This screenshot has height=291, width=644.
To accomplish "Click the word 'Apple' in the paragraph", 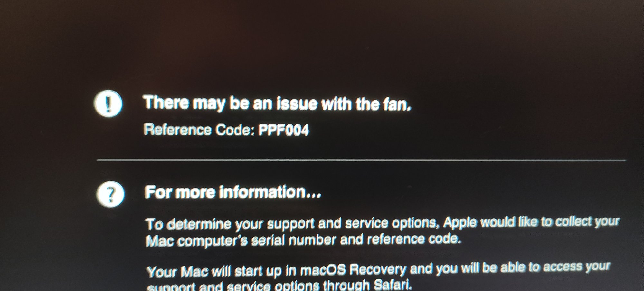I will 460,223.
